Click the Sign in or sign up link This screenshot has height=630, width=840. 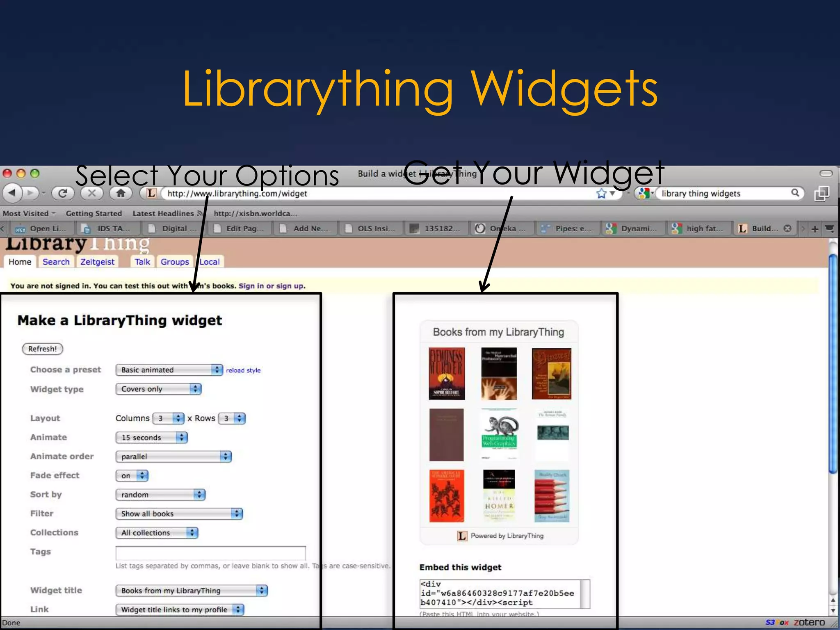click(x=272, y=286)
